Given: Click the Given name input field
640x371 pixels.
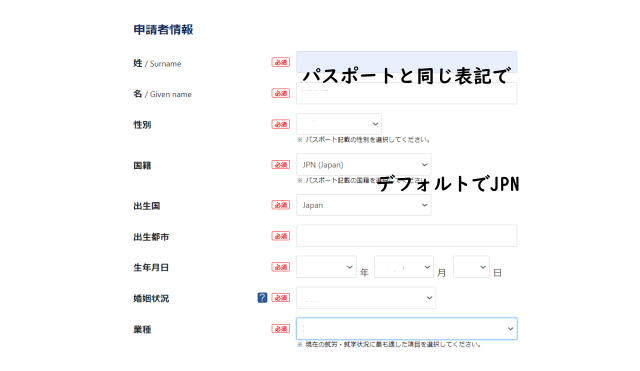Looking at the screenshot, I should pos(407,93).
